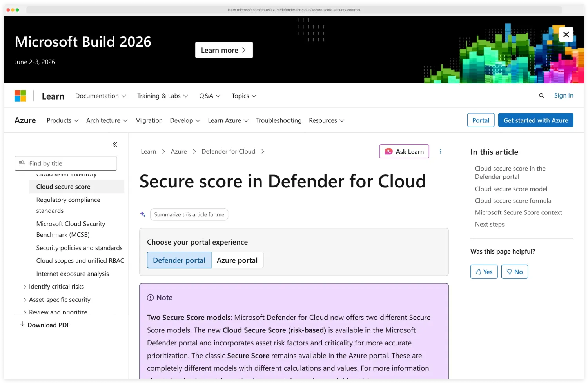Click the Azure brand link
This screenshot has height=383, width=588.
click(x=25, y=120)
